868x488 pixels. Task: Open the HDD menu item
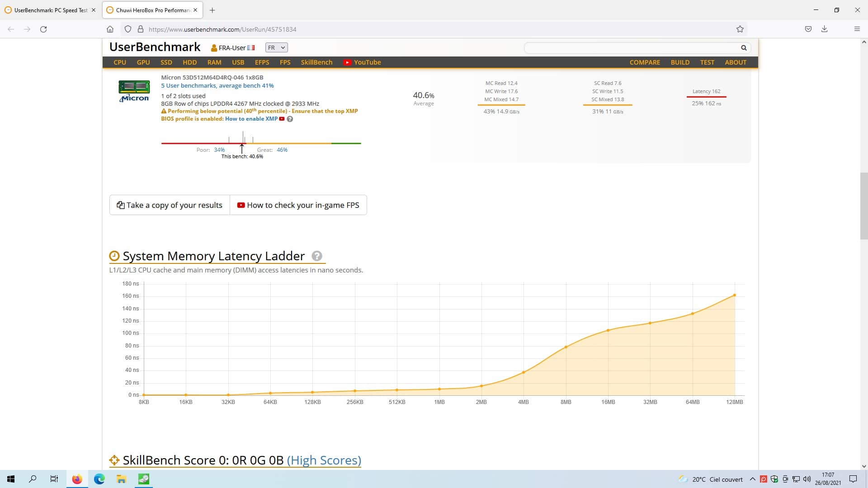coord(189,62)
